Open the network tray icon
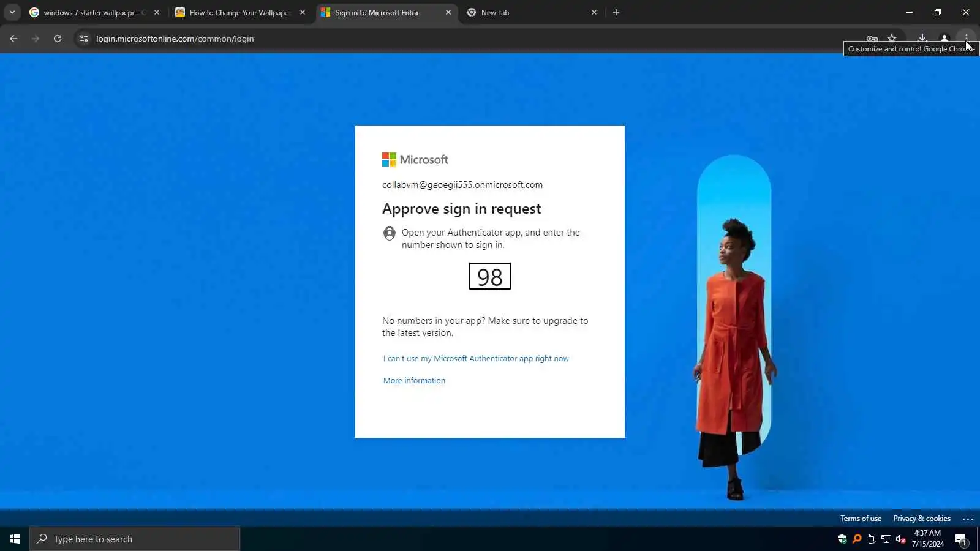Screen dimensions: 980x551 (886, 539)
